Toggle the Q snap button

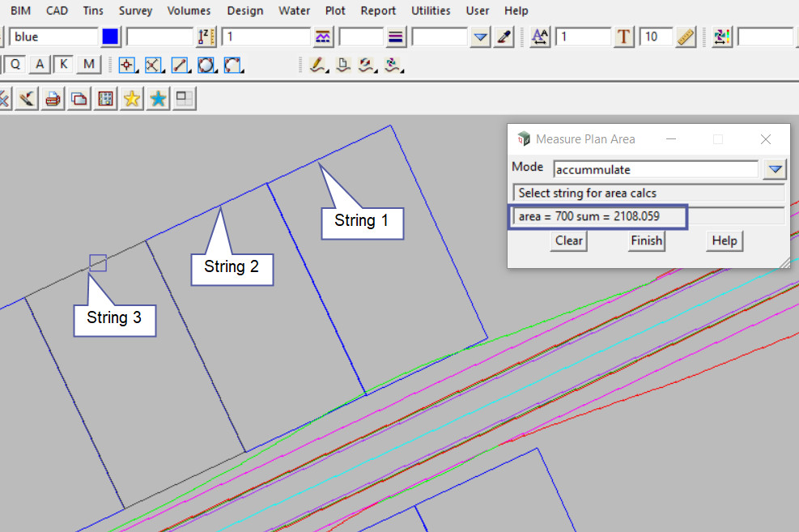click(x=15, y=65)
